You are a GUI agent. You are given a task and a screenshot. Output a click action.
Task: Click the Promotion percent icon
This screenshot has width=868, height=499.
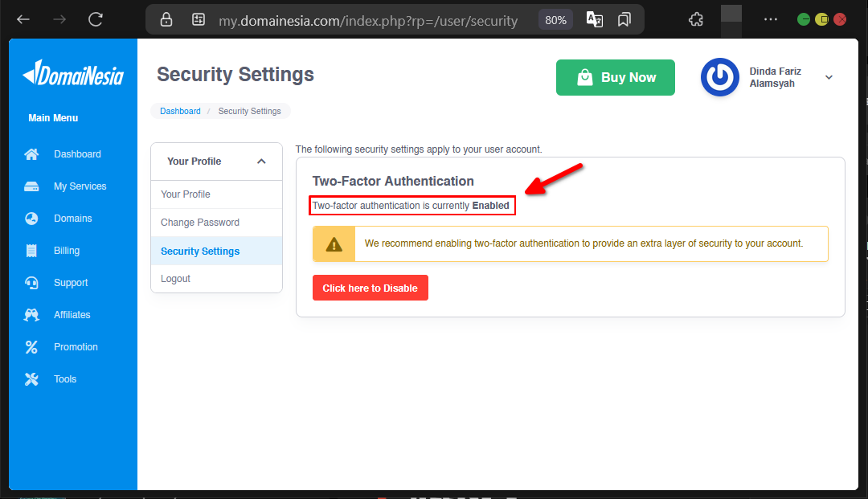(31, 347)
